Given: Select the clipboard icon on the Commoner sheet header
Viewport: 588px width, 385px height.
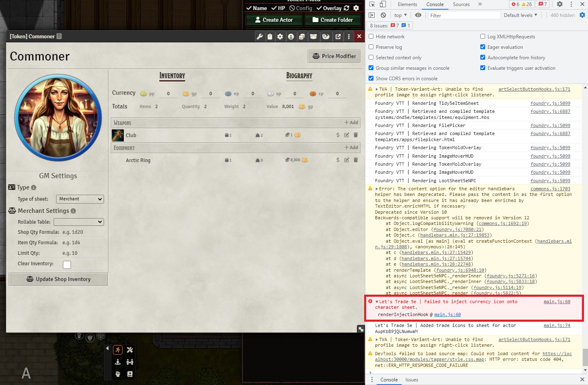Looking at the screenshot, I should click(270, 36).
